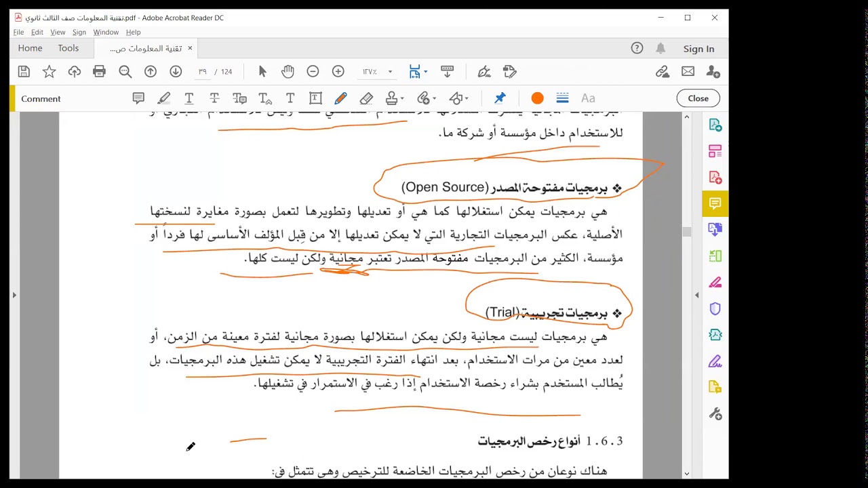
Task: Star the file as favorite
Action: (x=49, y=71)
